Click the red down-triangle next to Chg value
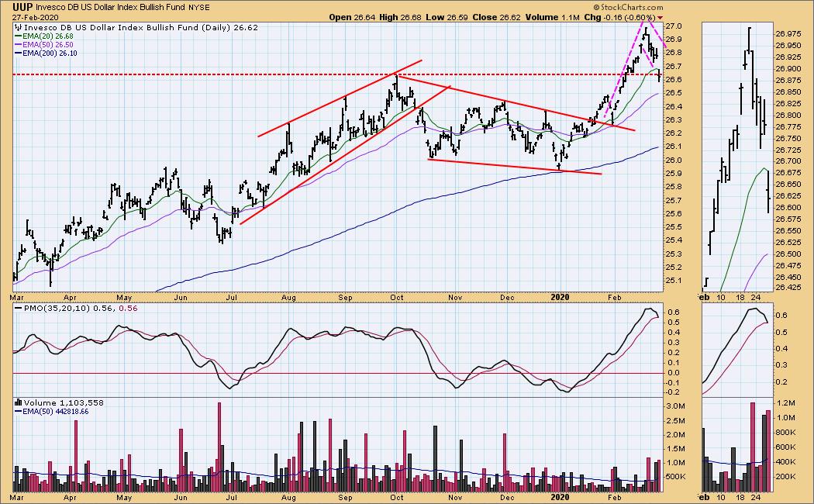The image size is (814, 504). (661, 17)
